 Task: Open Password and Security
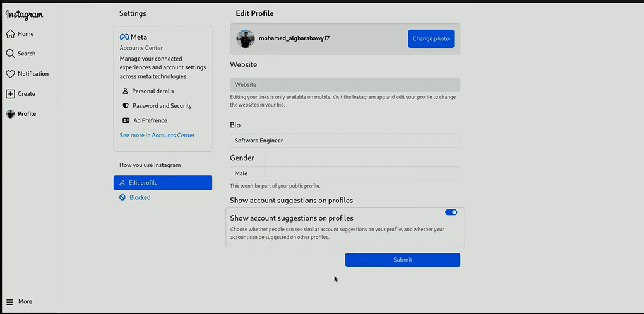coord(157,106)
